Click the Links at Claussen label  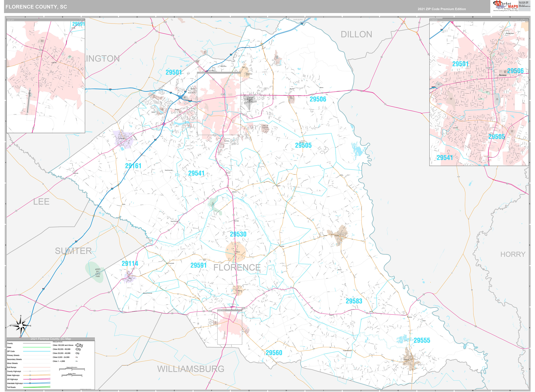(265, 127)
